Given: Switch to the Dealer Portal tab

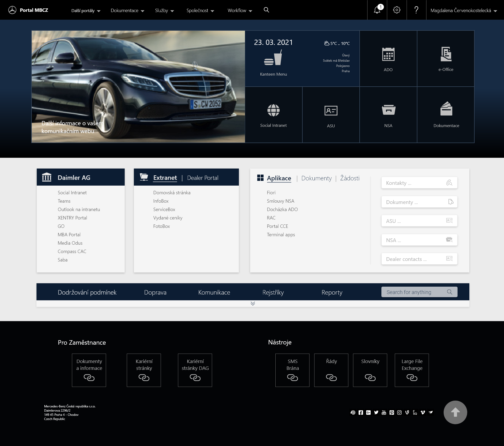Looking at the screenshot, I should [x=203, y=178].
